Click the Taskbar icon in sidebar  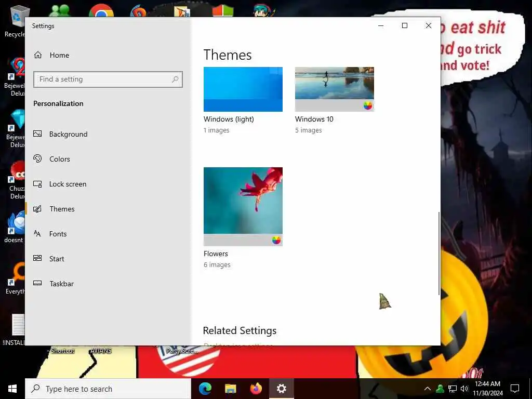37,283
